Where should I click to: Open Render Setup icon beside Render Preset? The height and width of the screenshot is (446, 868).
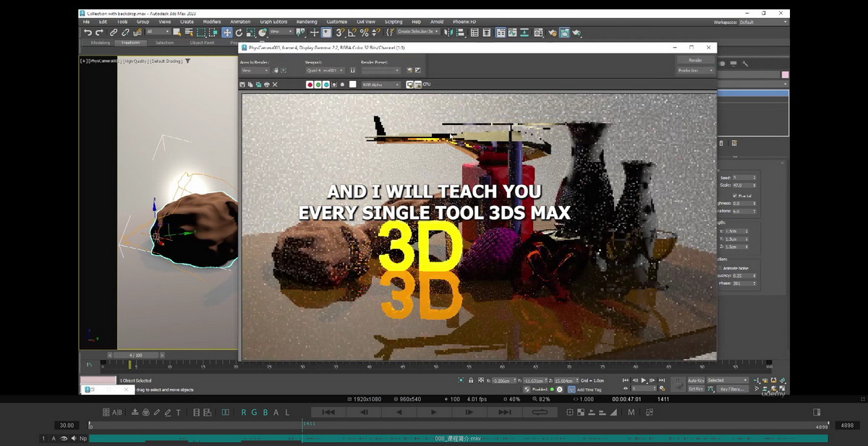409,70
